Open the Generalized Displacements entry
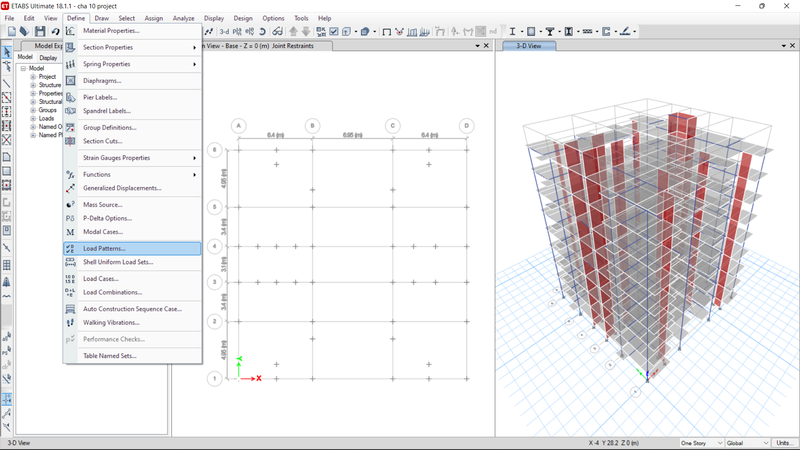The height and width of the screenshot is (450, 800). [x=132, y=188]
